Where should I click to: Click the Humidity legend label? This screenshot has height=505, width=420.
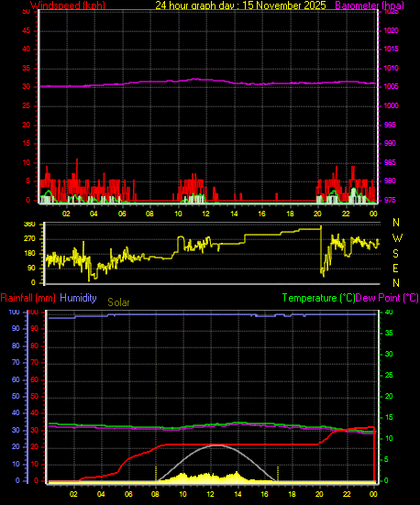click(78, 298)
